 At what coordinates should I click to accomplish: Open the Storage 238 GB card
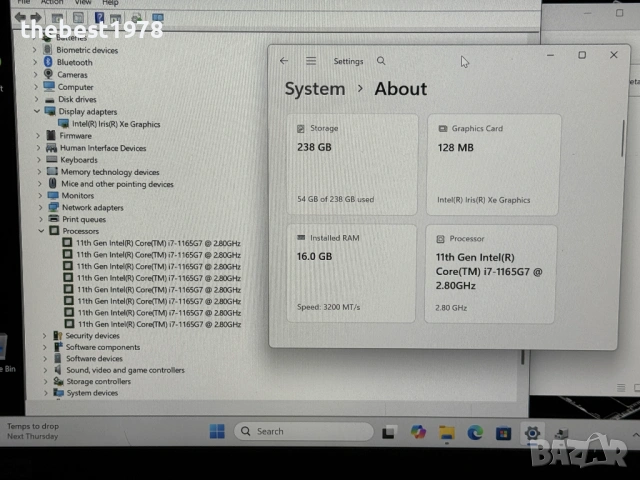click(352, 164)
